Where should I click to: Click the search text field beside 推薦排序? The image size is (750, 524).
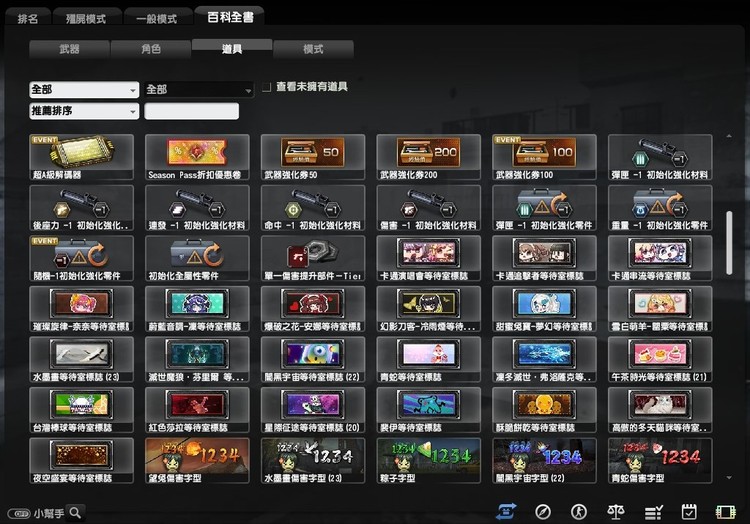[192, 111]
